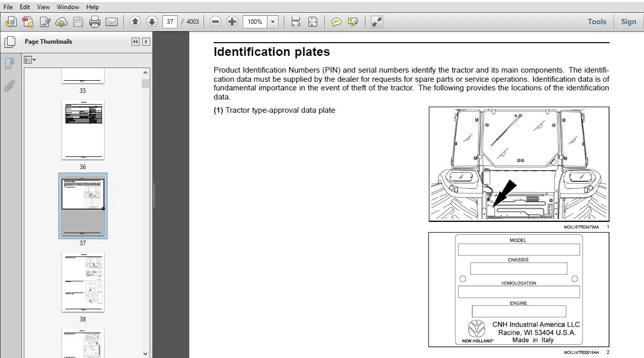This screenshot has width=644, height=358.
Task: Go to next page with down arrow
Action: 152,22
